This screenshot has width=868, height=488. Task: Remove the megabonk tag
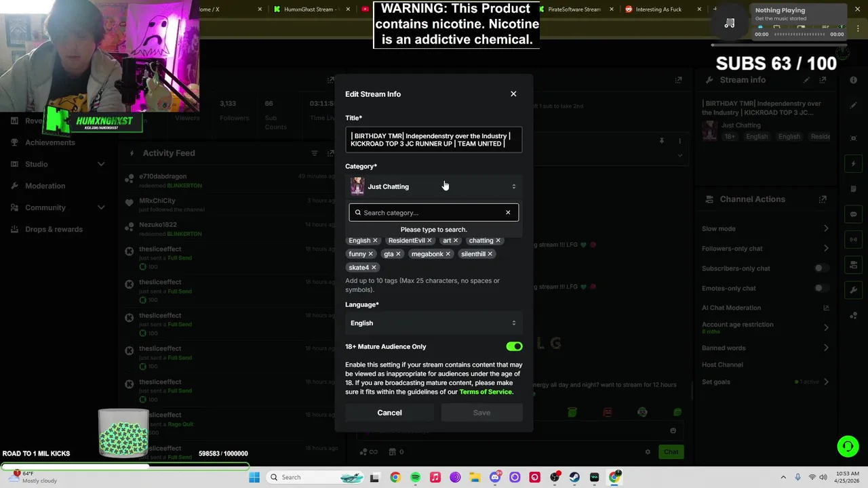click(x=448, y=254)
